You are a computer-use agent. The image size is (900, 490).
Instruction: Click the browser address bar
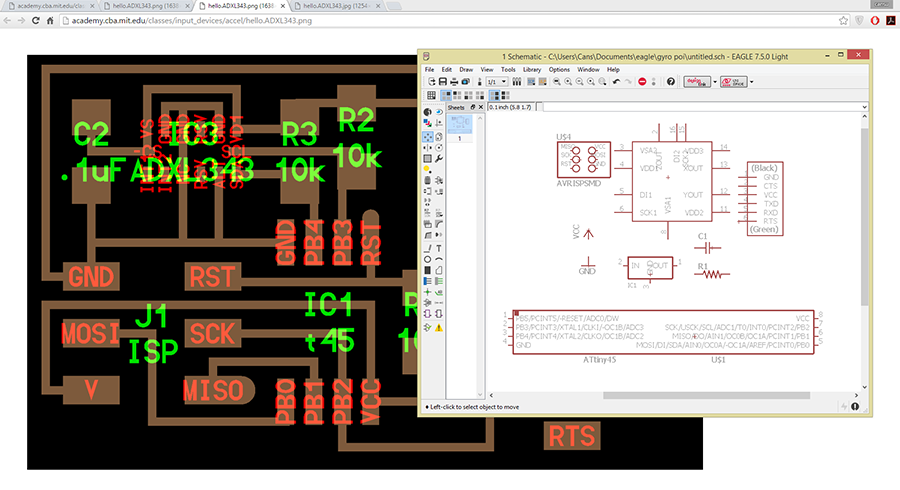tap(448, 21)
